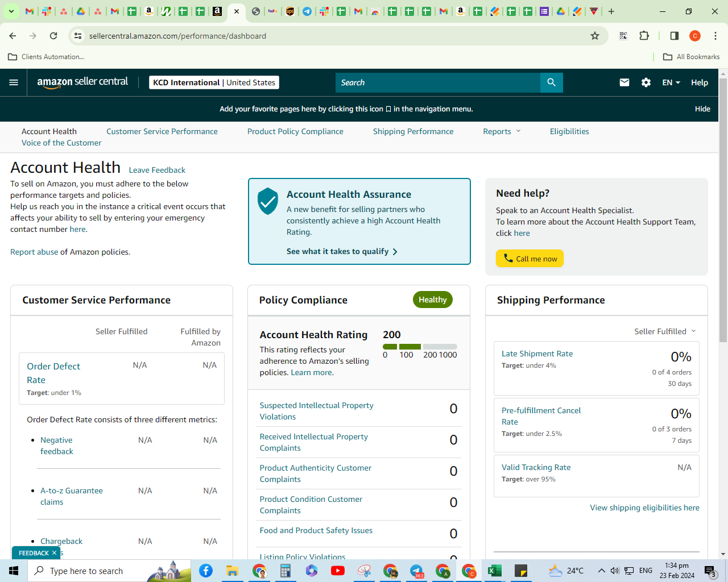Switch to the FedEx browser tab
728x582 pixels.
(273, 11)
